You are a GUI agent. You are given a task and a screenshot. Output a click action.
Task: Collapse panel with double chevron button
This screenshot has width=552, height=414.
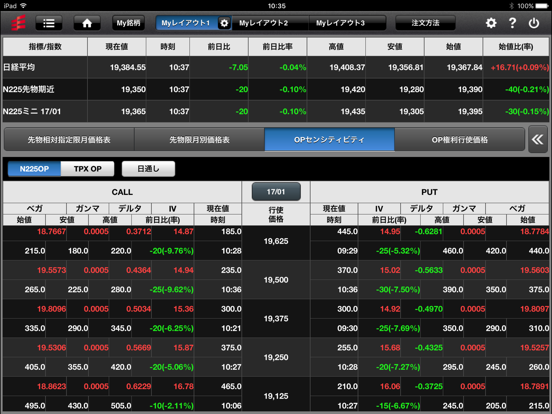tap(538, 140)
